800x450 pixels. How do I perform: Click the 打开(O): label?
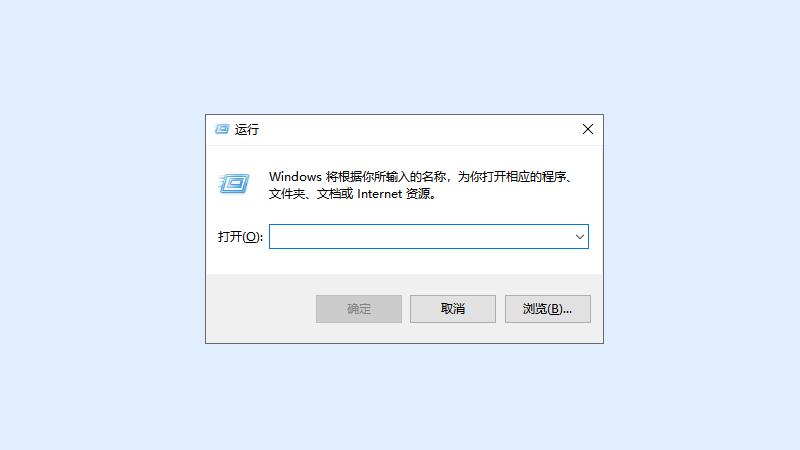tap(240, 237)
